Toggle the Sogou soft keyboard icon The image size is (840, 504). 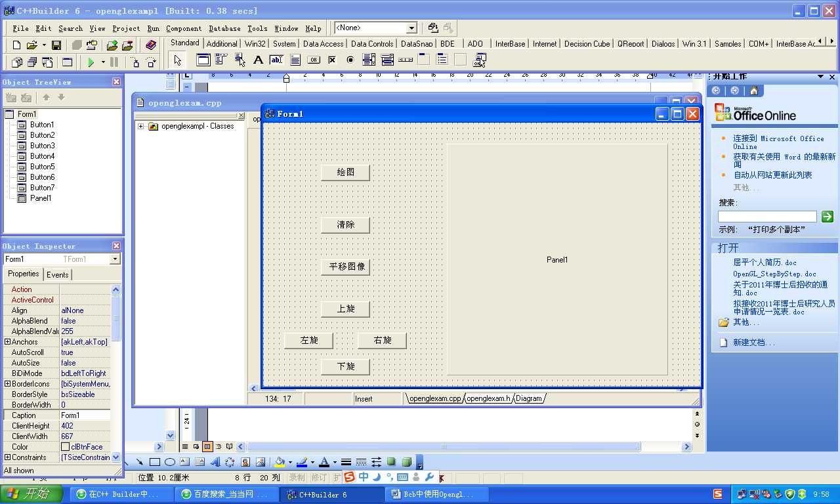403,477
